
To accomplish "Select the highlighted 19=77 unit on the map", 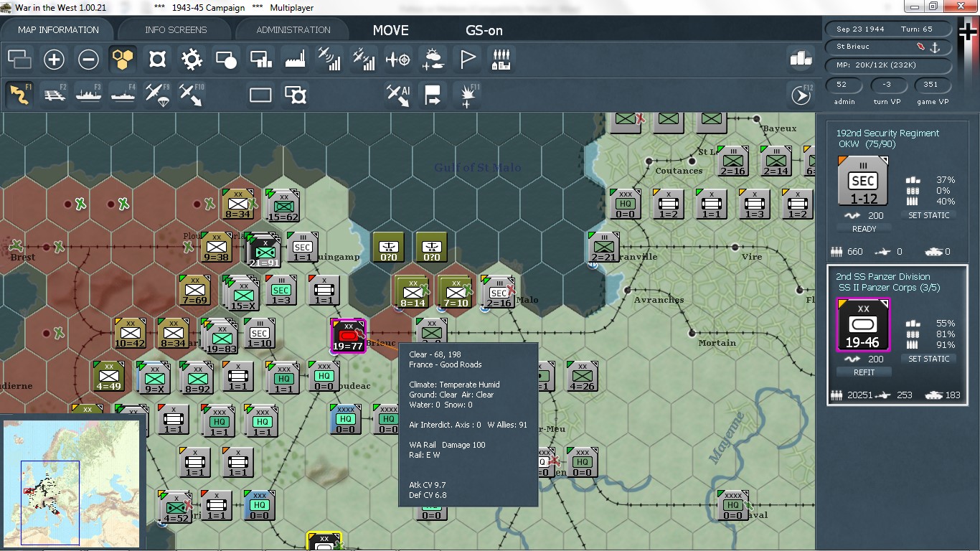I will (x=348, y=336).
